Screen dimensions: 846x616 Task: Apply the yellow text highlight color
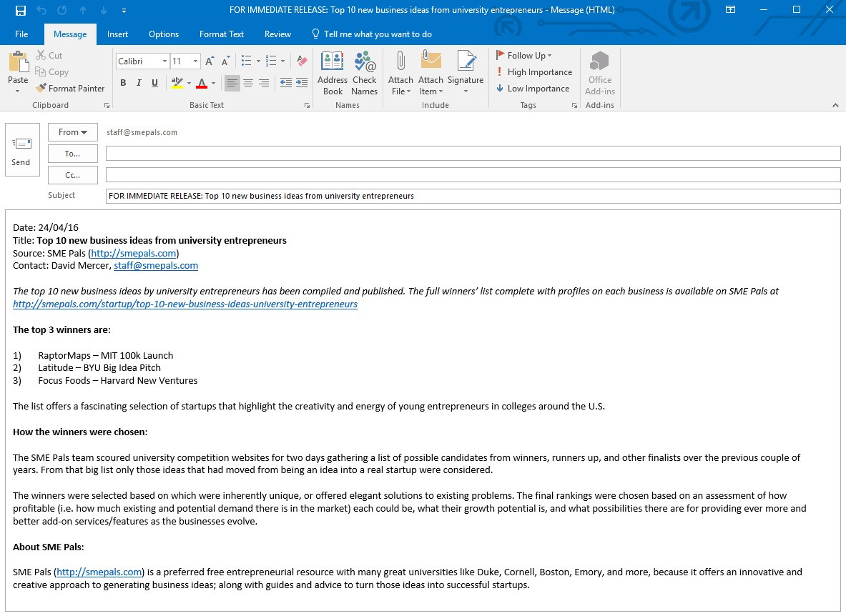point(177,83)
